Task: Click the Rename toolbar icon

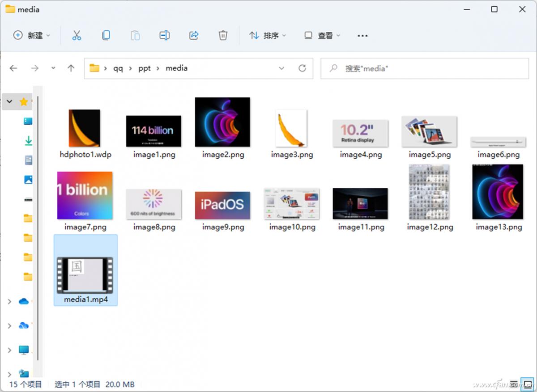Action: click(164, 35)
